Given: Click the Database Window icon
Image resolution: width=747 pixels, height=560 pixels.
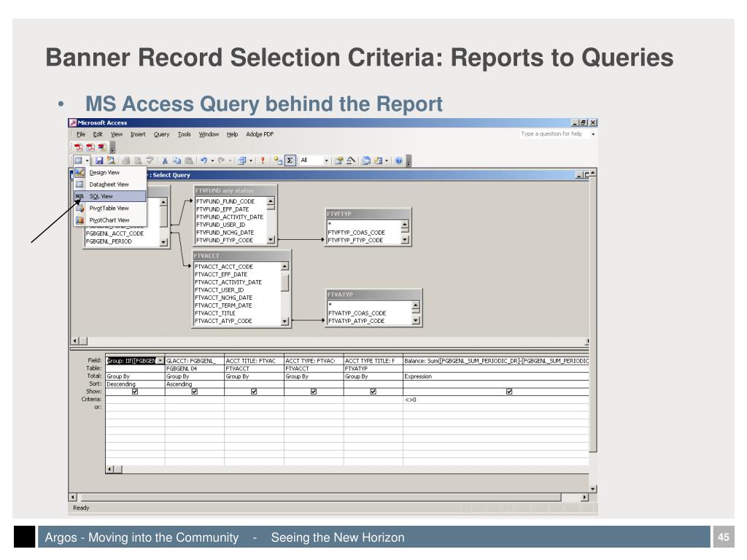Looking at the screenshot, I should coord(366,160).
